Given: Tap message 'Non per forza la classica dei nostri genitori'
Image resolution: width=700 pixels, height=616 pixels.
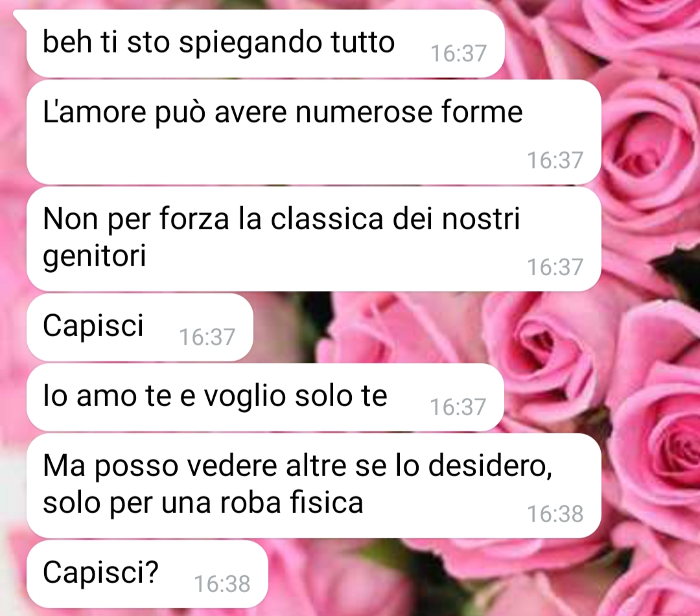Looking at the screenshot, I should [314, 239].
